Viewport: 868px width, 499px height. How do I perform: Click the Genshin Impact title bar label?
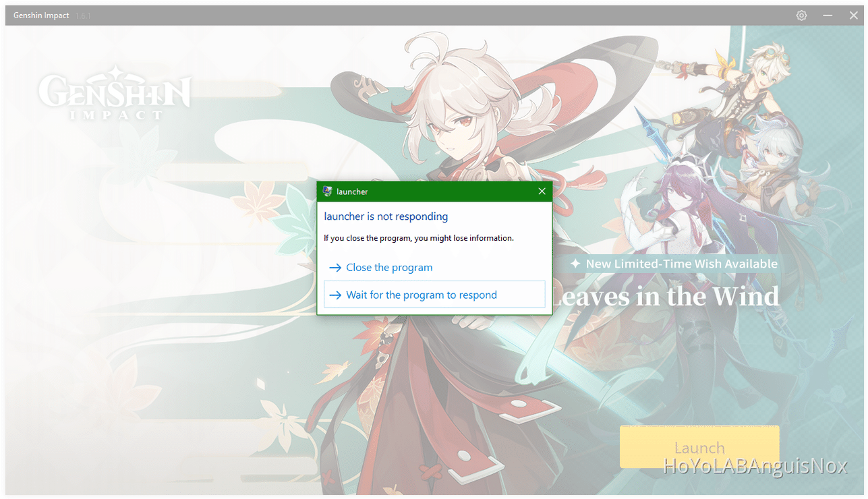pyautogui.click(x=40, y=15)
